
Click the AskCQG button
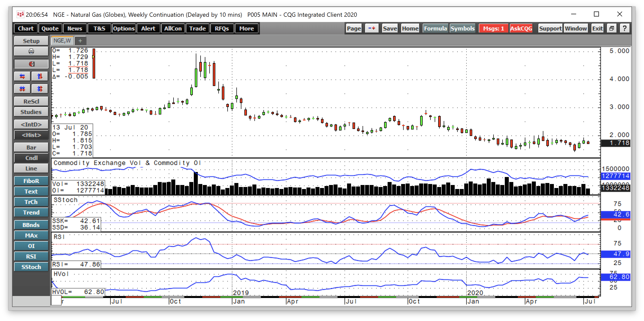(521, 28)
